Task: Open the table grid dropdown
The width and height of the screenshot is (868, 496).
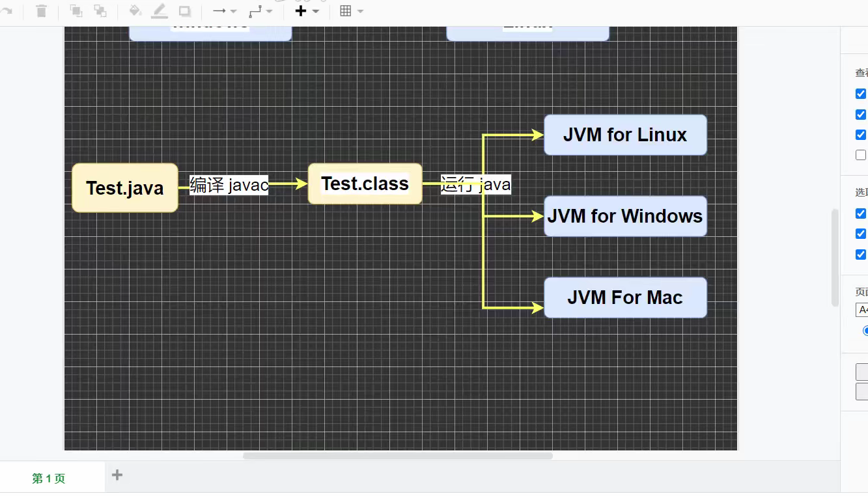Action: pos(352,11)
